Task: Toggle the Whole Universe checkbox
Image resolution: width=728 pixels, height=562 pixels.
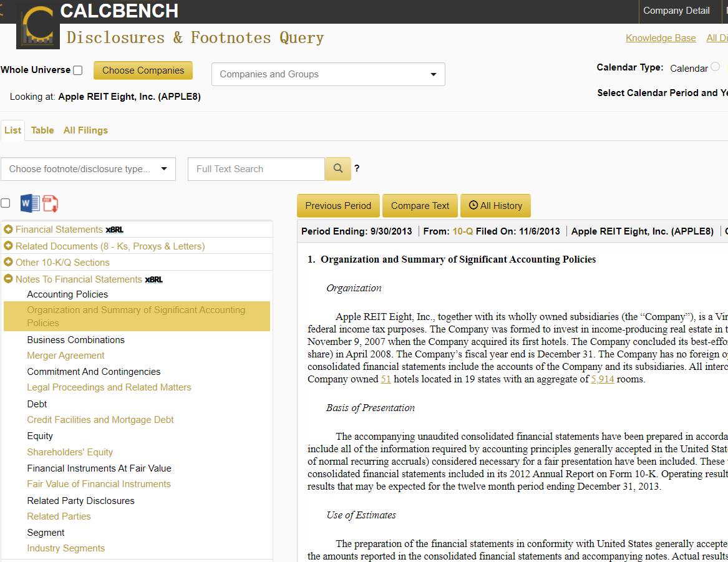Action: [78, 70]
